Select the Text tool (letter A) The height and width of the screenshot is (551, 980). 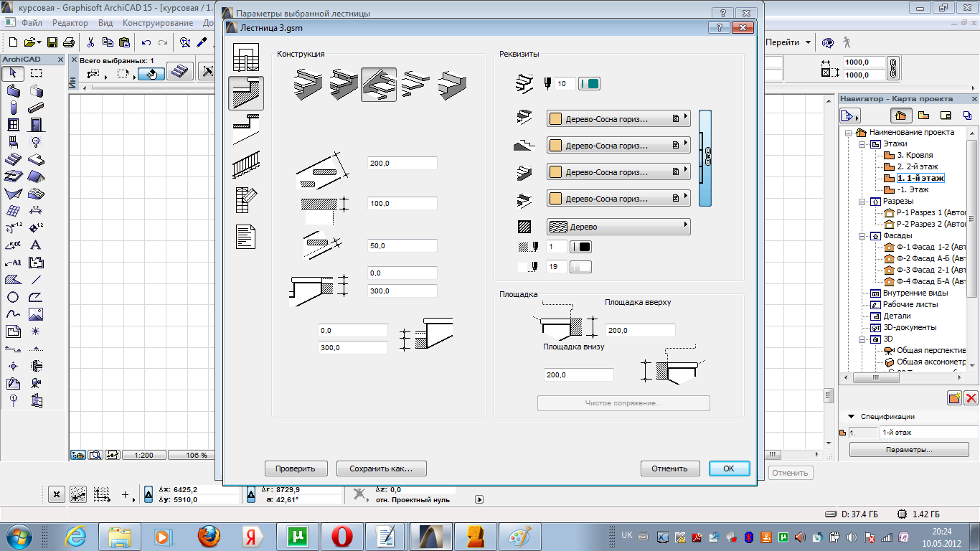point(36,245)
